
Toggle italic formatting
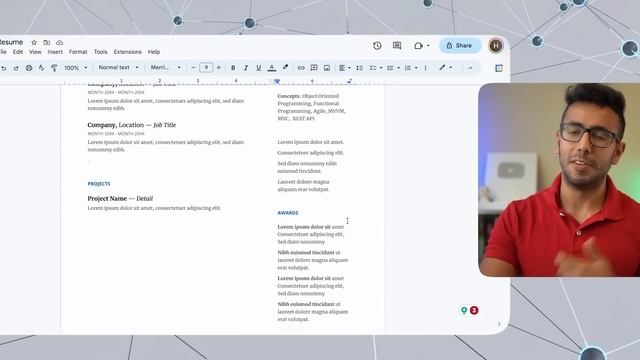[x=246, y=68]
